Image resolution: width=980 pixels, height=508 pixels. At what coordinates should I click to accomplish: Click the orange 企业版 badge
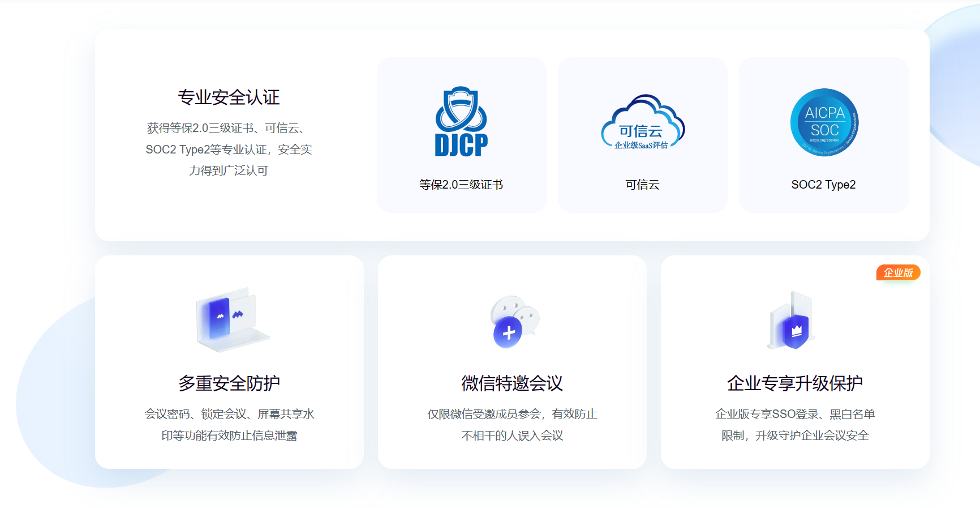[x=898, y=273]
